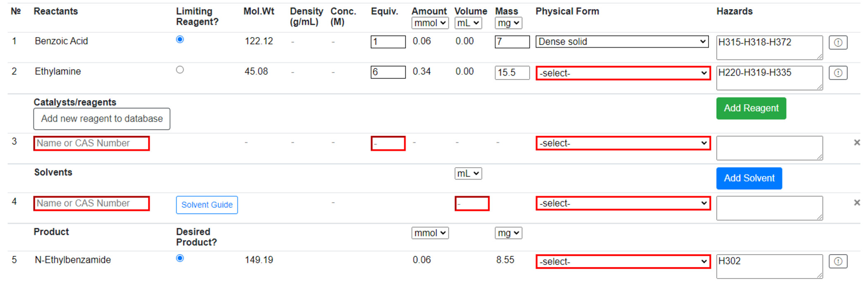
Task: Open hazard info icon for Benzoic Acid
Action: pos(838,42)
